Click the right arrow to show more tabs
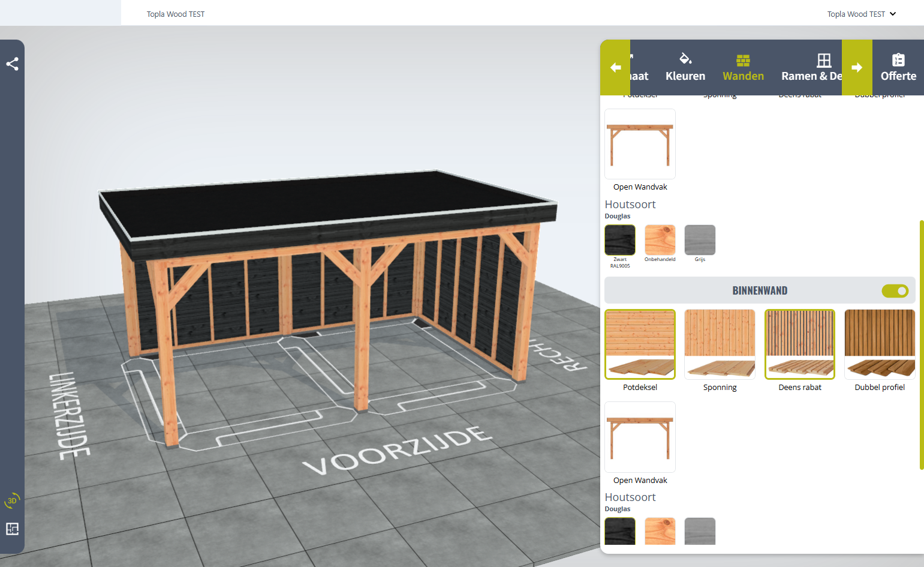 (x=857, y=67)
